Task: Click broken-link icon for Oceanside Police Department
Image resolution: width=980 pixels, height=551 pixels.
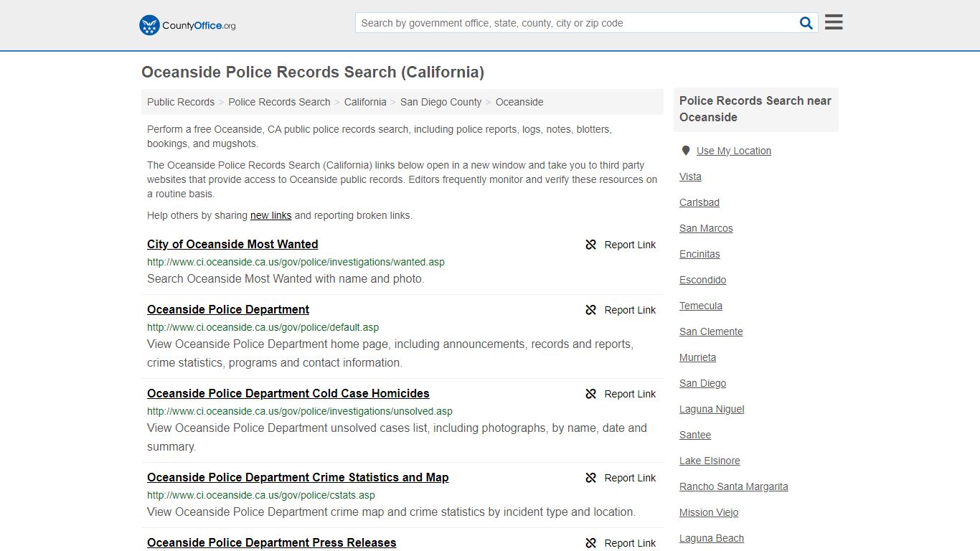Action: click(591, 310)
